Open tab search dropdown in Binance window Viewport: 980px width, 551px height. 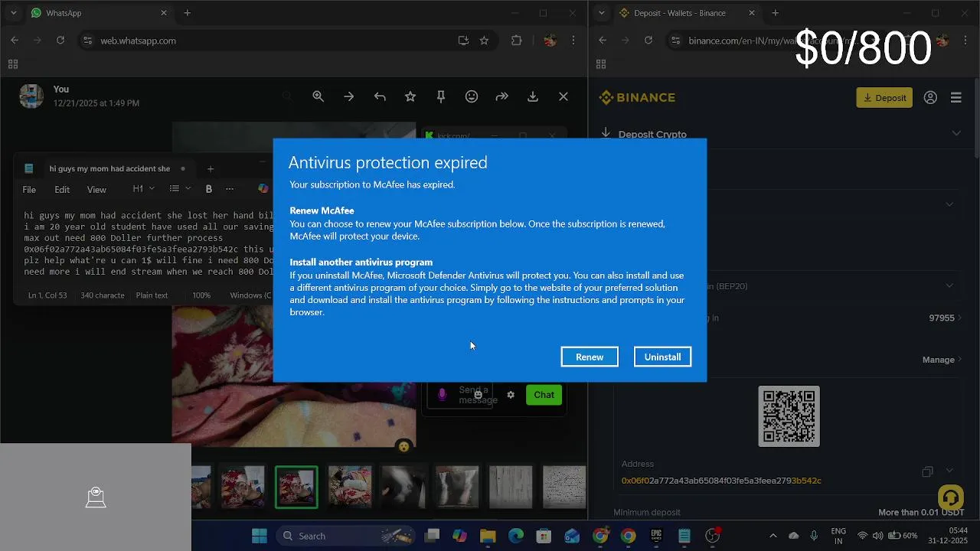pos(602,13)
